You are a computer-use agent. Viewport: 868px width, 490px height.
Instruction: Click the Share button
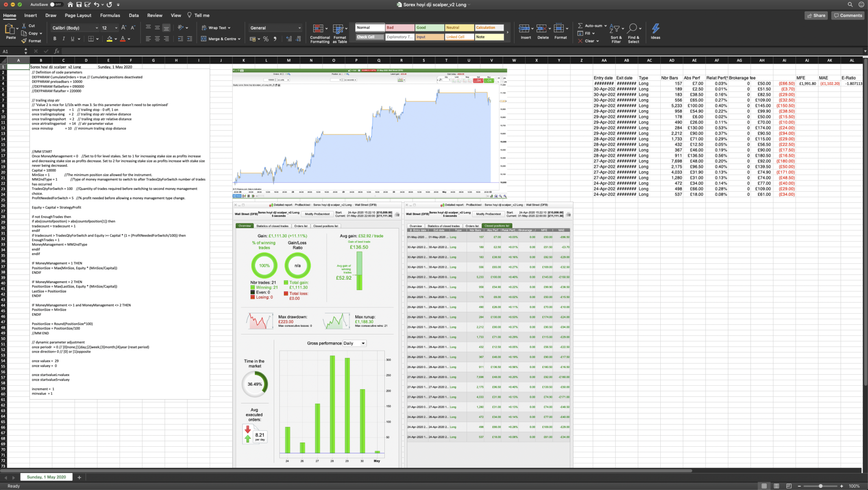[x=816, y=15]
